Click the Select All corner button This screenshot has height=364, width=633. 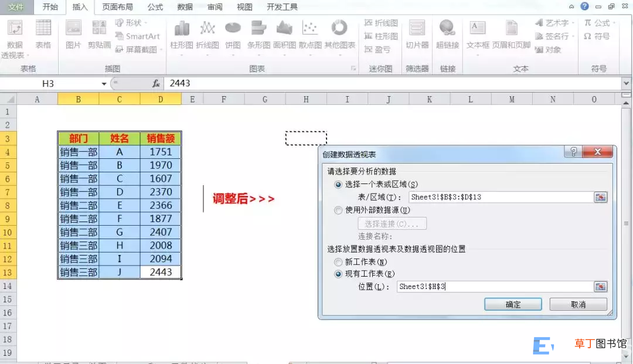8,99
